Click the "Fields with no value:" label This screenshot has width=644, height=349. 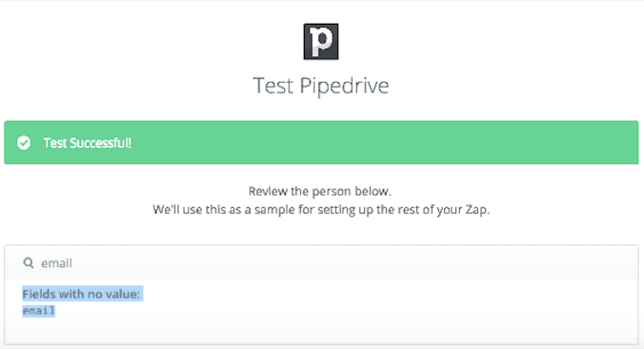pos(81,294)
